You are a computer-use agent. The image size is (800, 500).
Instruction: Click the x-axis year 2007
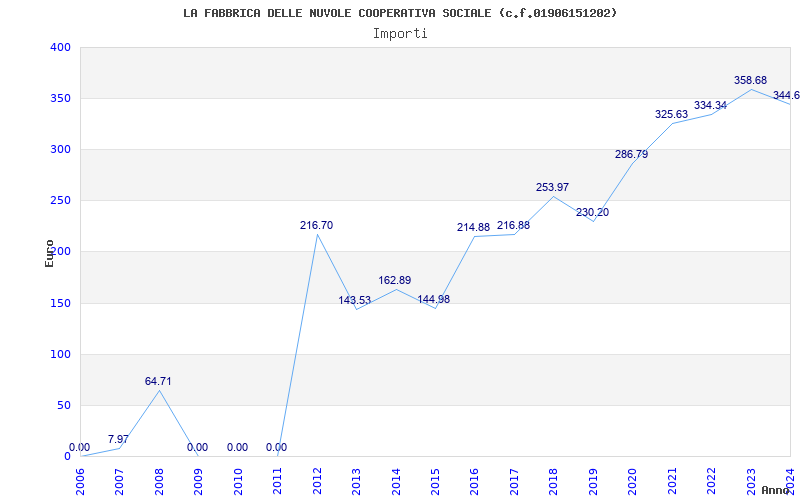(119, 482)
